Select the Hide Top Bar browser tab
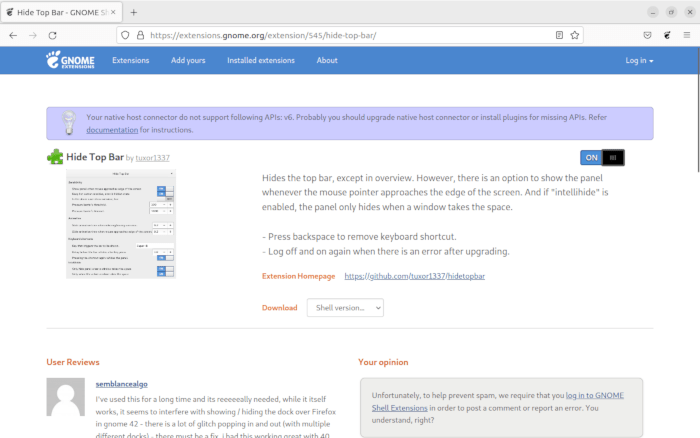The width and height of the screenshot is (700, 438). 62,13
